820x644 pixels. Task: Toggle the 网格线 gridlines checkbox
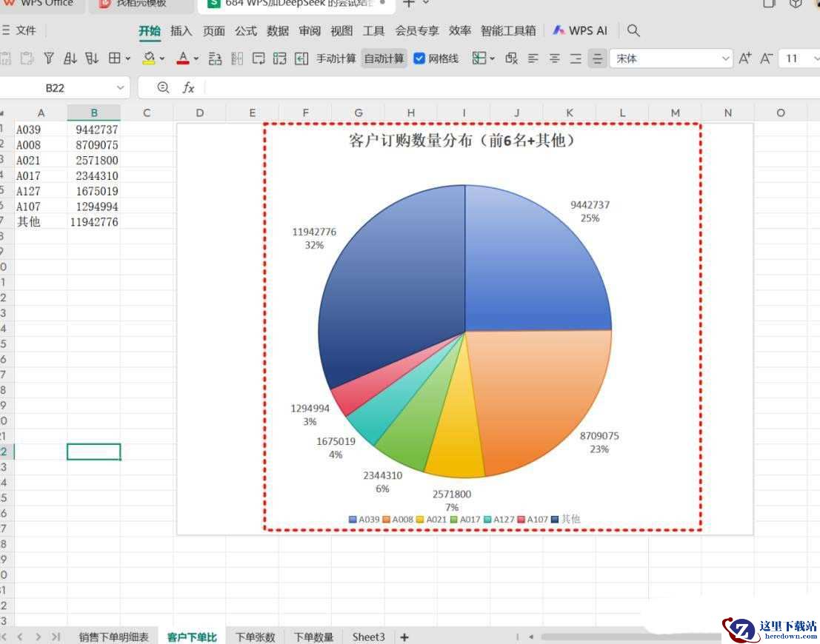point(419,58)
